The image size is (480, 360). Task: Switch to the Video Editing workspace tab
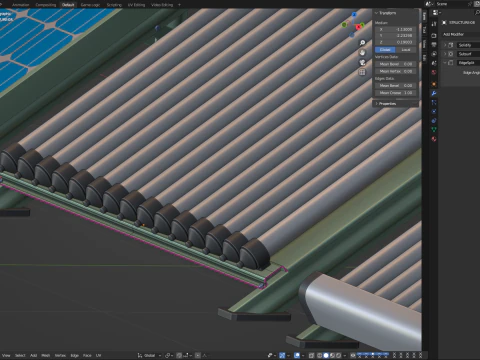click(x=162, y=5)
